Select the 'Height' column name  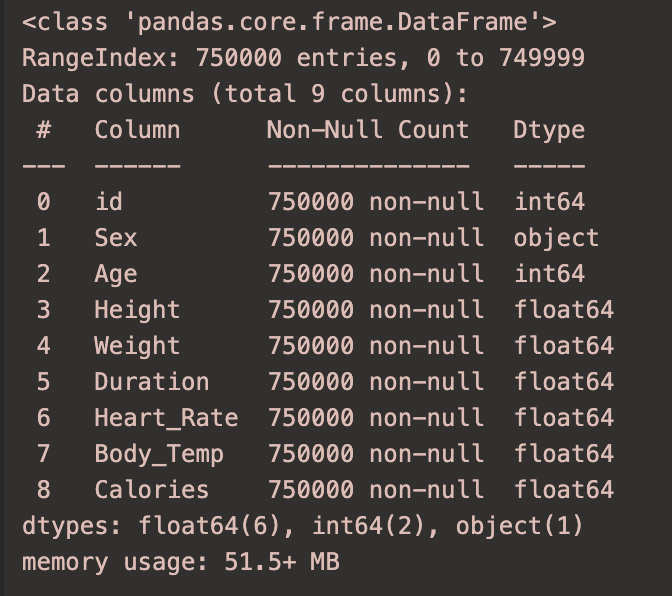point(137,310)
